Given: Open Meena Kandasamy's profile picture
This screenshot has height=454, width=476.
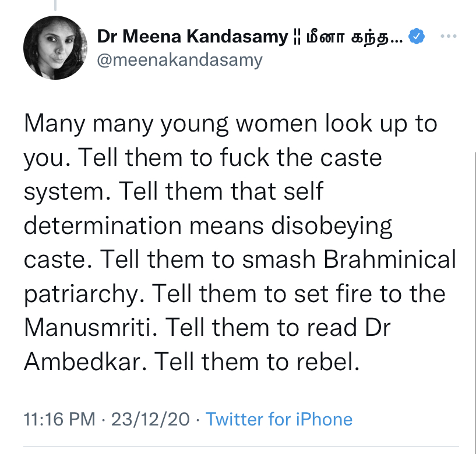Looking at the screenshot, I should (x=51, y=49).
